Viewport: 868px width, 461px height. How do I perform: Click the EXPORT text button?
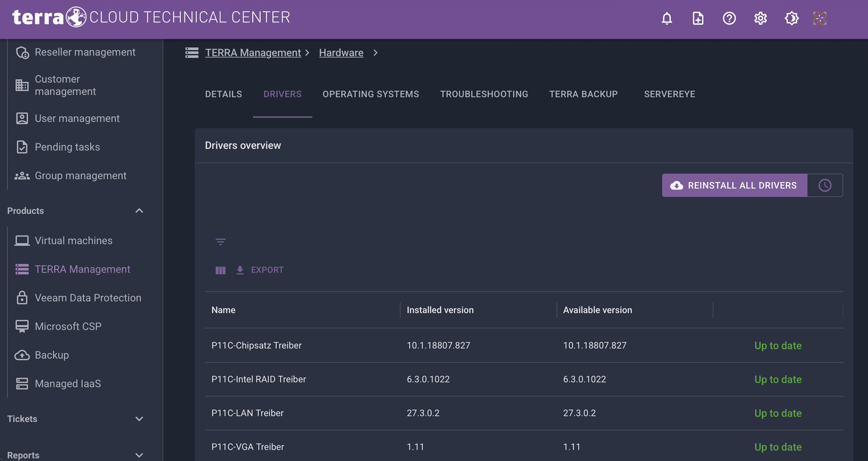(267, 270)
